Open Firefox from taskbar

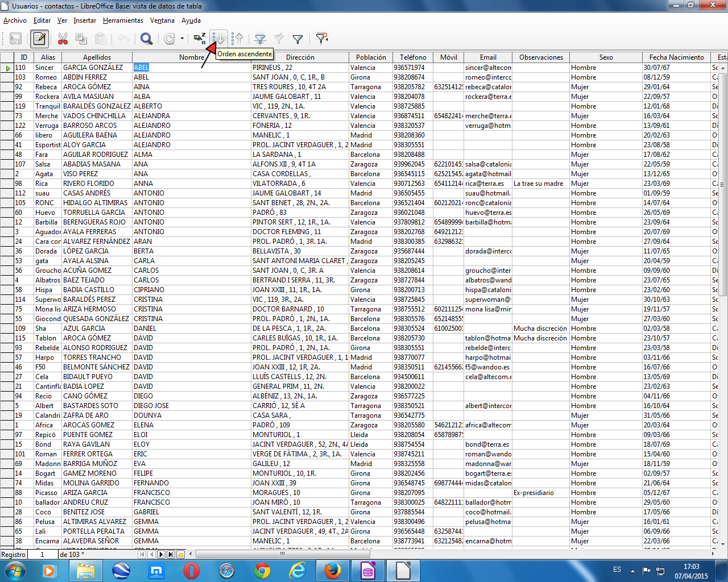click(333, 571)
